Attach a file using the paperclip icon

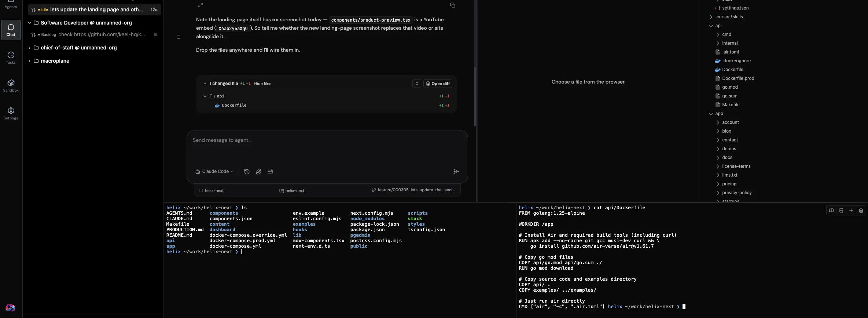point(259,171)
